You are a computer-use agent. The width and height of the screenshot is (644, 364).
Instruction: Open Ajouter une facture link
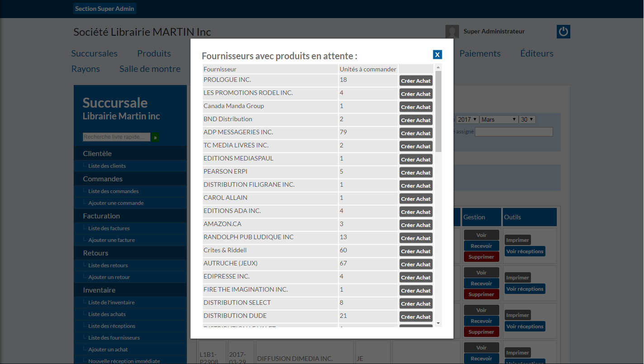(111, 240)
